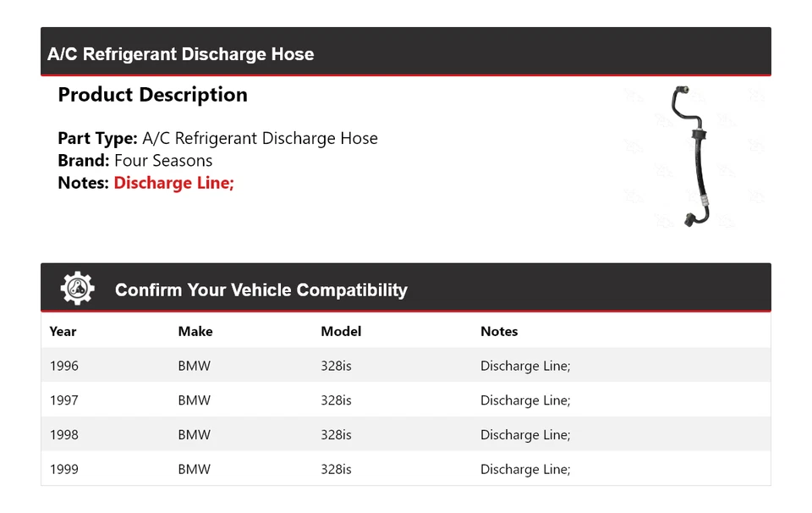The width and height of the screenshot is (812, 513).
Task: Select the 1996 year row cell
Action: pos(64,366)
